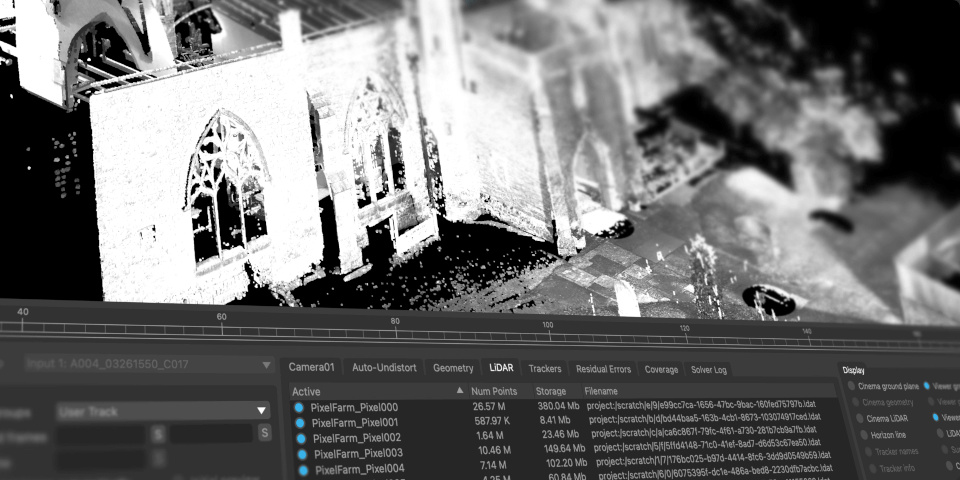Sort list by Storage column header
Image resolution: width=960 pixels, height=480 pixels.
click(x=551, y=391)
